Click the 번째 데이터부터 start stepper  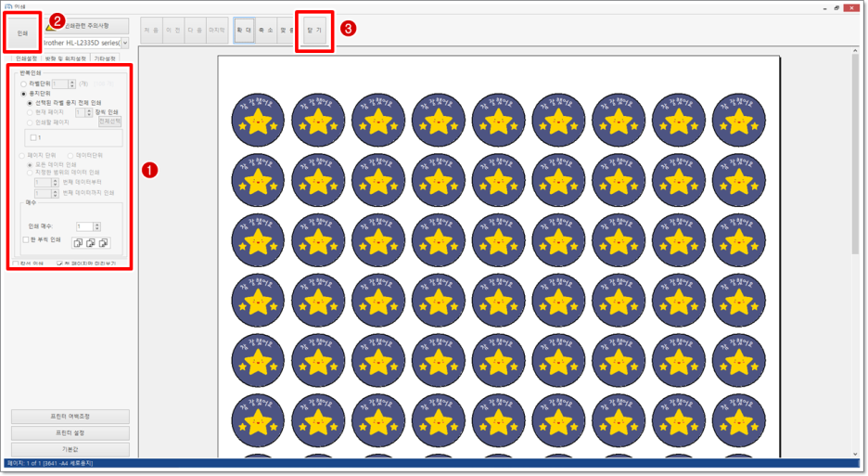pos(55,182)
